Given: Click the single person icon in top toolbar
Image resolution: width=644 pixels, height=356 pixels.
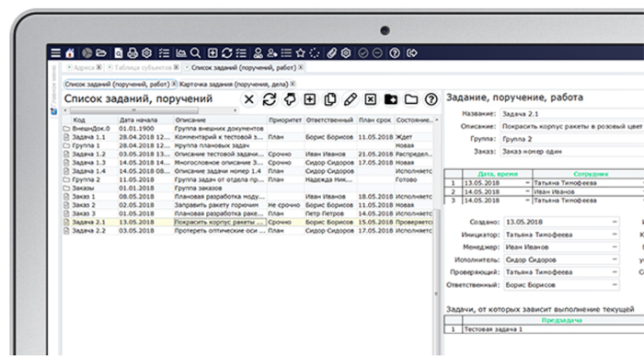Looking at the screenshot, I should coord(258,53).
